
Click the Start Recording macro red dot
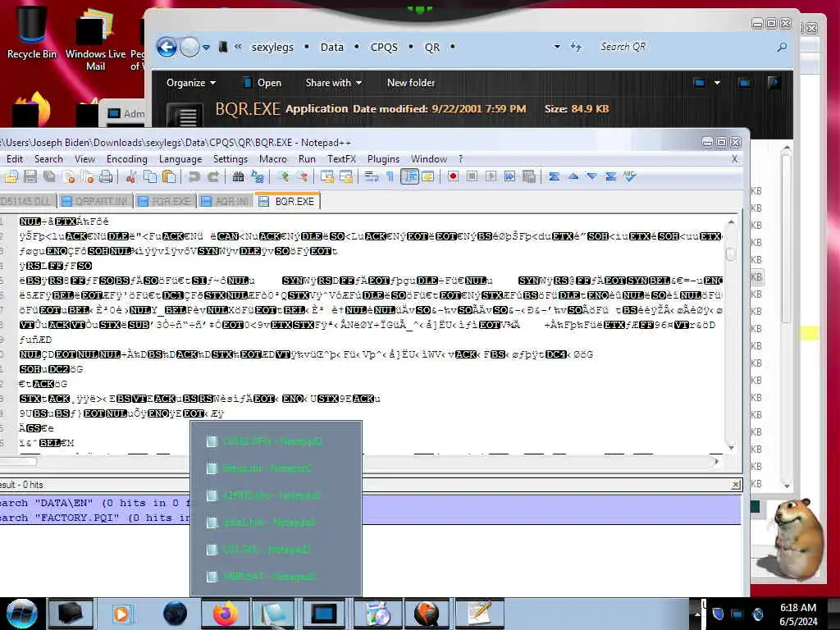pyautogui.click(x=453, y=176)
